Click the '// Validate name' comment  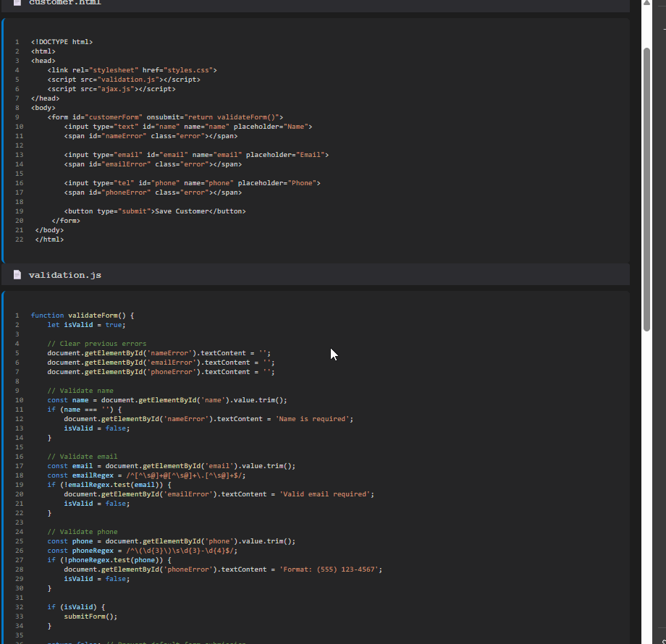80,391
